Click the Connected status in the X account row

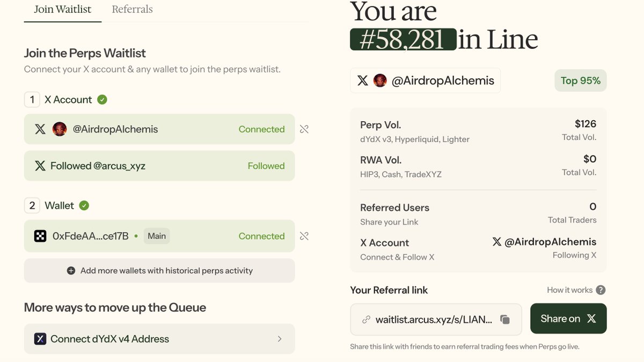pos(262,129)
